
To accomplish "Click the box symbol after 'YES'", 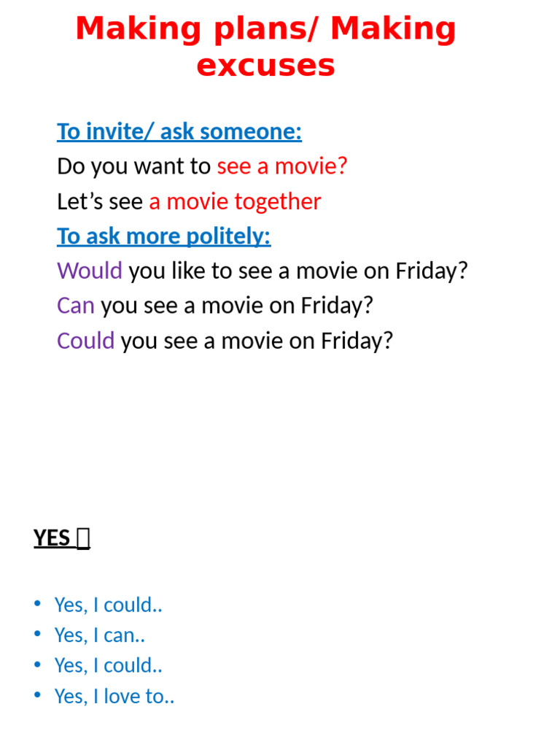I will coord(83,539).
